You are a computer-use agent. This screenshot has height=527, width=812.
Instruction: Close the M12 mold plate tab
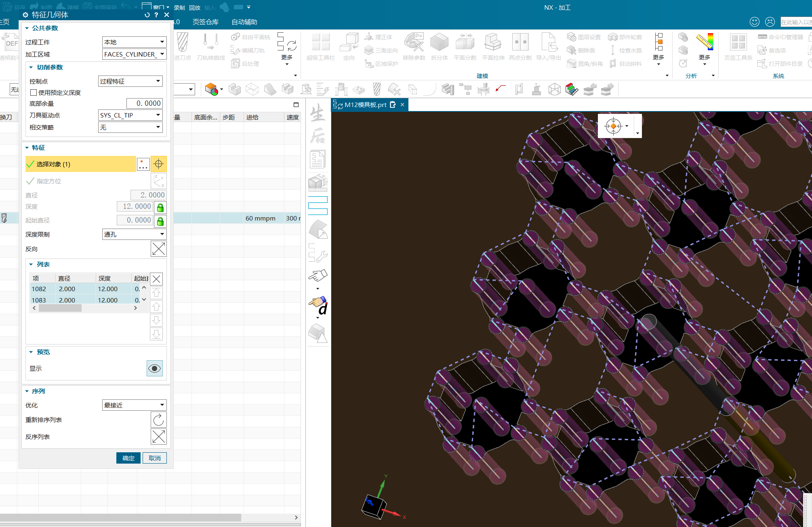tap(402, 105)
